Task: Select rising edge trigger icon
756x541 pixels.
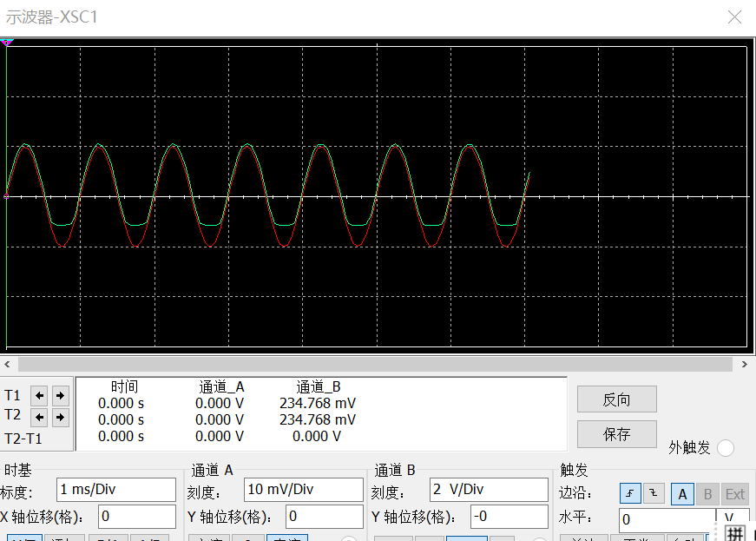Action: [x=630, y=493]
